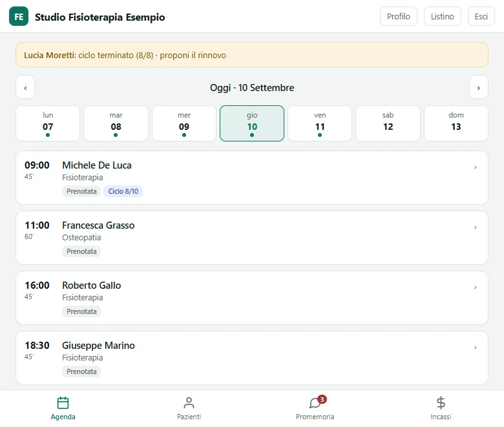Select Friday ven 11
The image size is (504, 427).
320,123
